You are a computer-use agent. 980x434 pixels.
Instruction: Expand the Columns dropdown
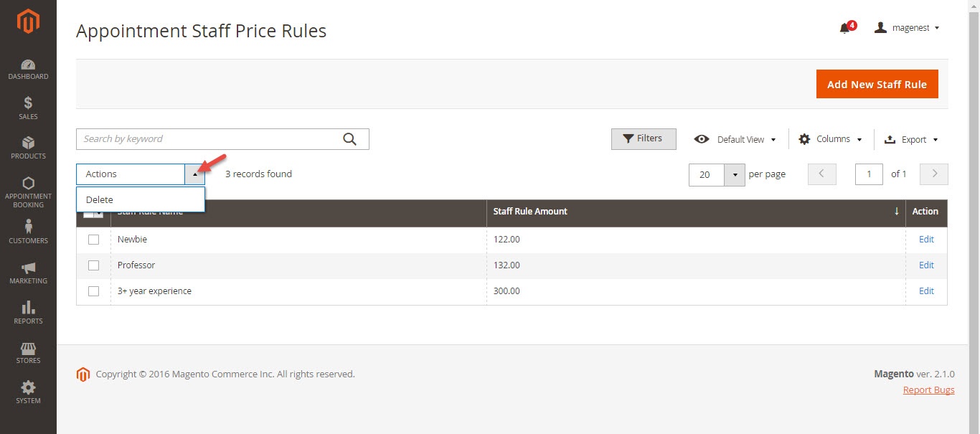(x=830, y=139)
